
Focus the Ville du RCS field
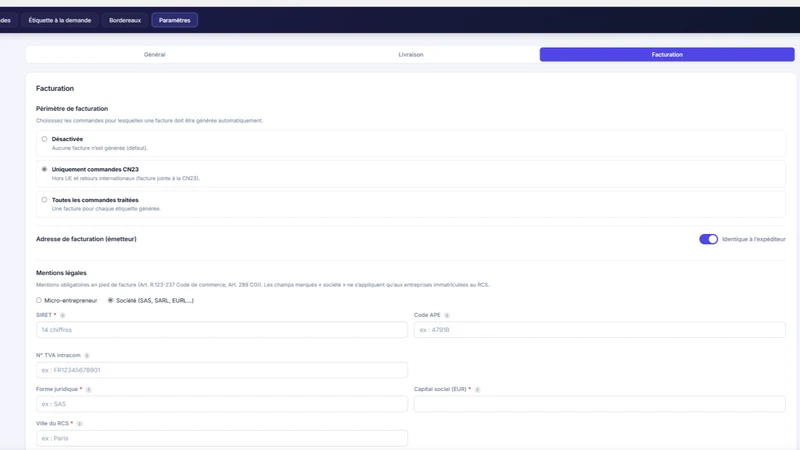point(222,438)
